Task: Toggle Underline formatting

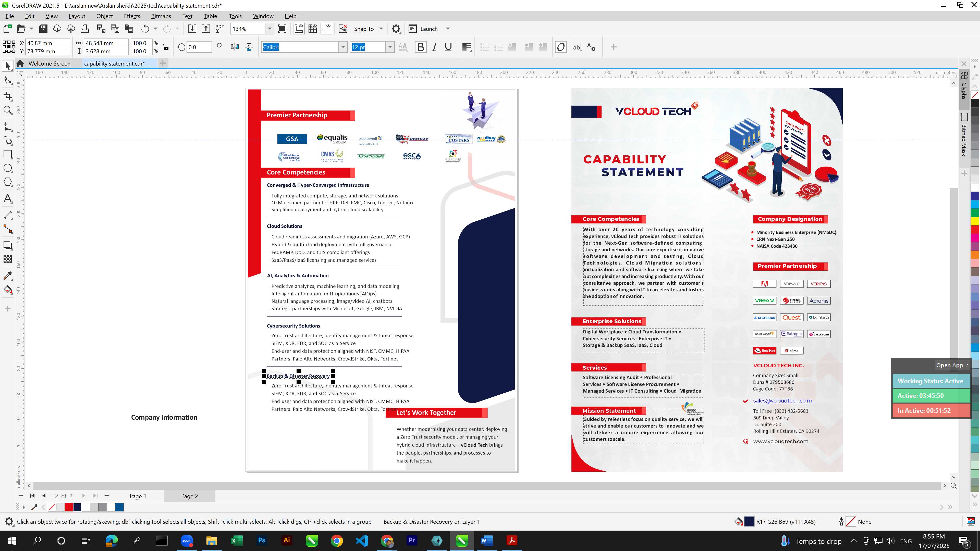Action: [448, 47]
